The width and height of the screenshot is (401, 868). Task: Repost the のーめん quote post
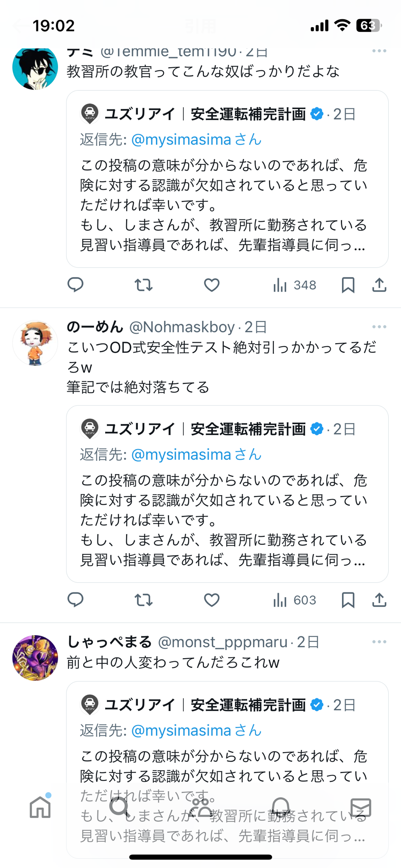point(144,600)
